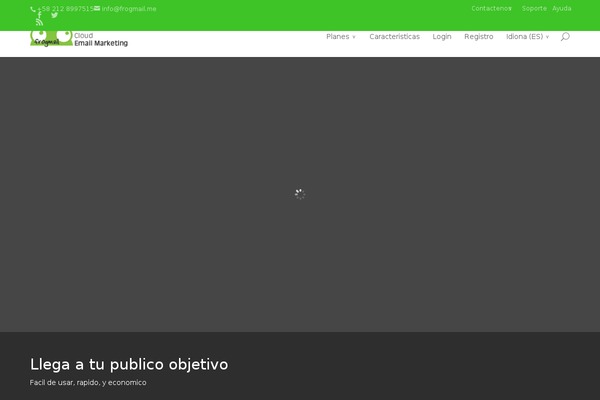The width and height of the screenshot is (600, 400).
Task: Click the Cloud Email Marketing tagline
Action: click(101, 39)
